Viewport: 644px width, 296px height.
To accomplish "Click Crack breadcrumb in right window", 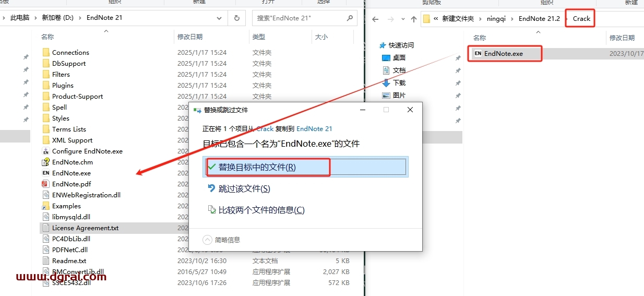I will [581, 19].
